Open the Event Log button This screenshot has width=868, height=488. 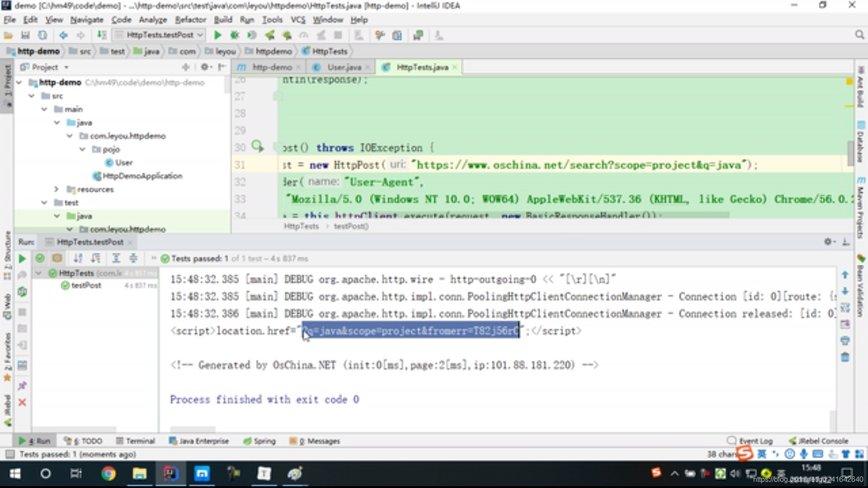750,441
